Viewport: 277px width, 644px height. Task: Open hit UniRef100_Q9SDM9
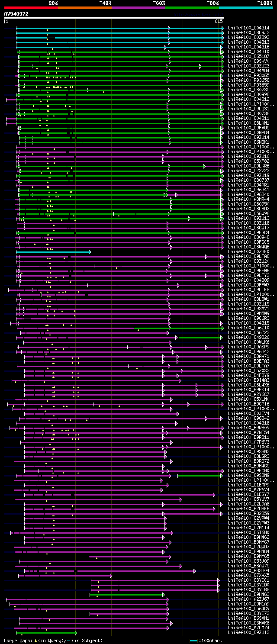[x=248, y=476]
